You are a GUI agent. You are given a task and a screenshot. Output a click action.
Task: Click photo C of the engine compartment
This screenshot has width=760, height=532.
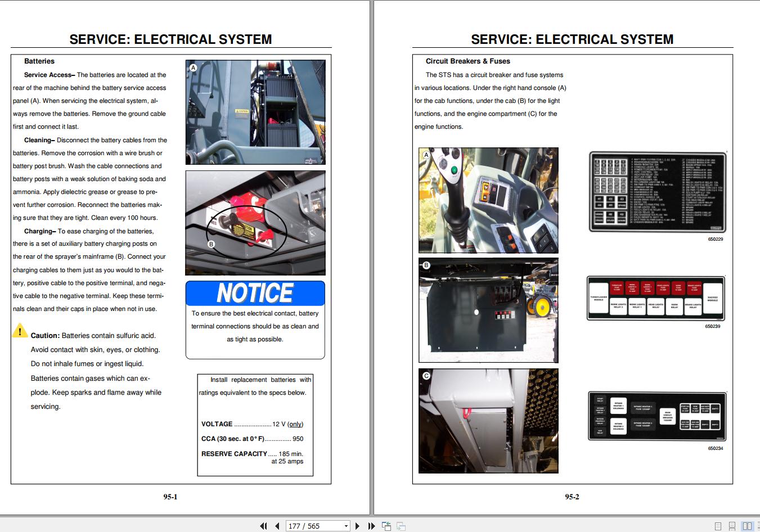click(488, 421)
